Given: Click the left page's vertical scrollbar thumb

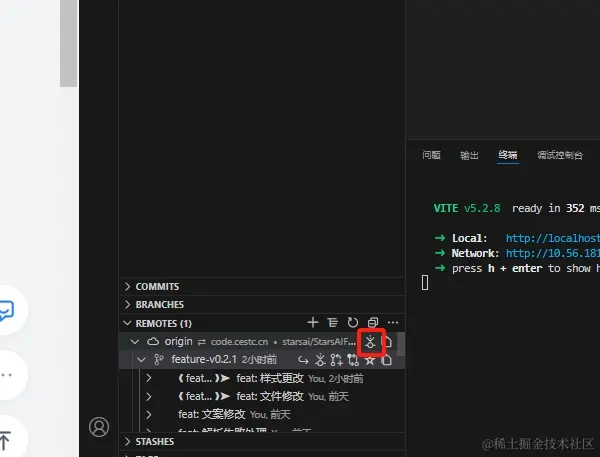Looking at the screenshot, I should 68,43.
